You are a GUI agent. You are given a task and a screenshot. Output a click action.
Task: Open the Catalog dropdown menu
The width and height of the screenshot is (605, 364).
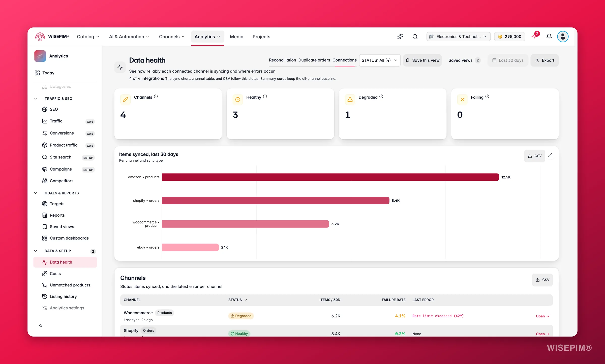88,37
